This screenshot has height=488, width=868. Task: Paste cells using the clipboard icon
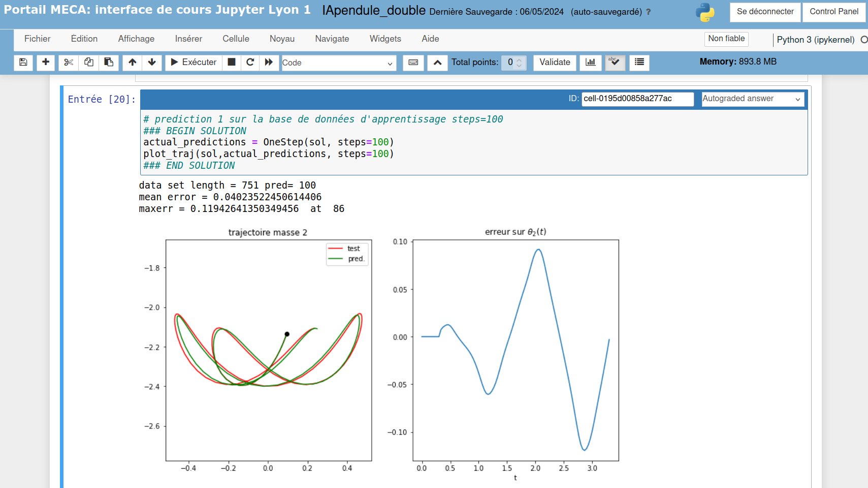click(x=109, y=62)
